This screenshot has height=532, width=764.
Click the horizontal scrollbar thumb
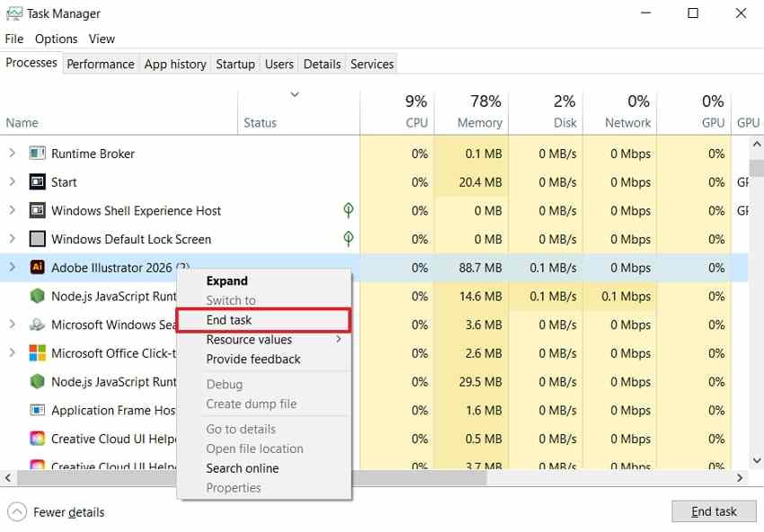coord(252,478)
